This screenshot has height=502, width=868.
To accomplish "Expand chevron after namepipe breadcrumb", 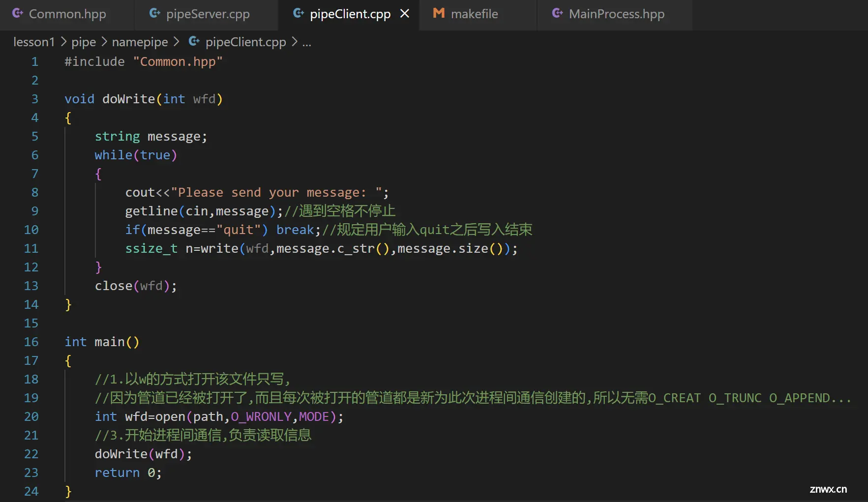I will tap(176, 42).
